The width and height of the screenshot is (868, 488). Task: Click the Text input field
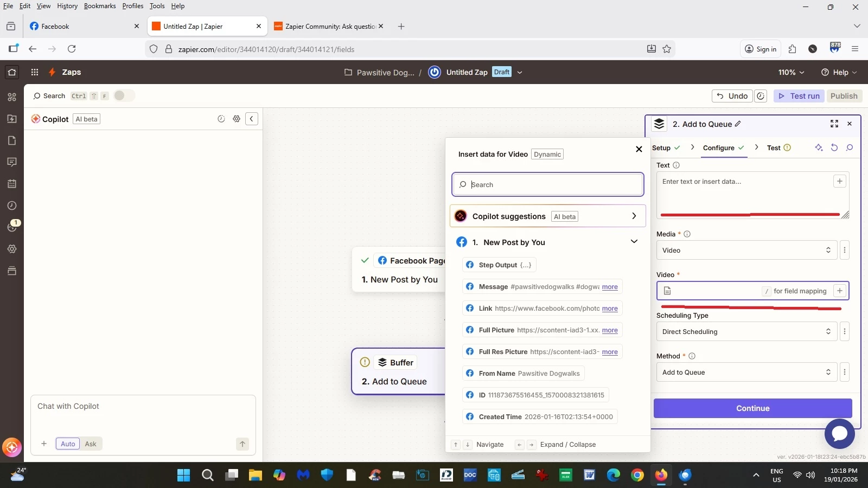[753, 195]
